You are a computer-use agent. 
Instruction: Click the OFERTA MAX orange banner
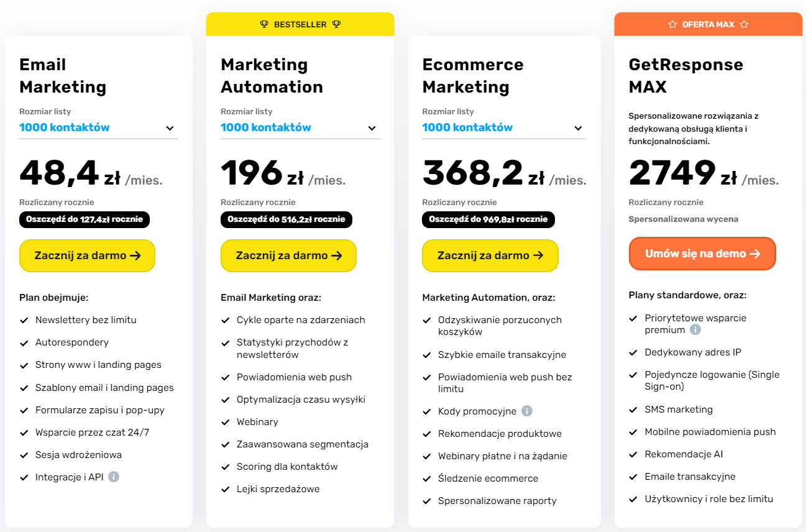click(x=708, y=24)
